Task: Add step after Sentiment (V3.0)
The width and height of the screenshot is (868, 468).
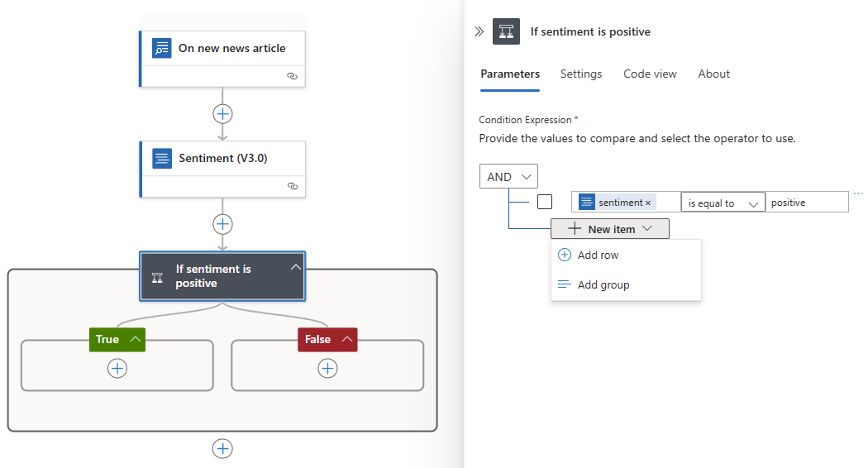Action: click(222, 224)
